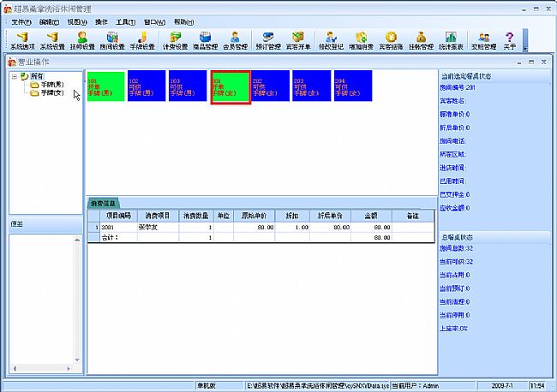The width and height of the screenshot is (557, 392).
Task: Open 系统设置 toolbar icon
Action: 52,41
